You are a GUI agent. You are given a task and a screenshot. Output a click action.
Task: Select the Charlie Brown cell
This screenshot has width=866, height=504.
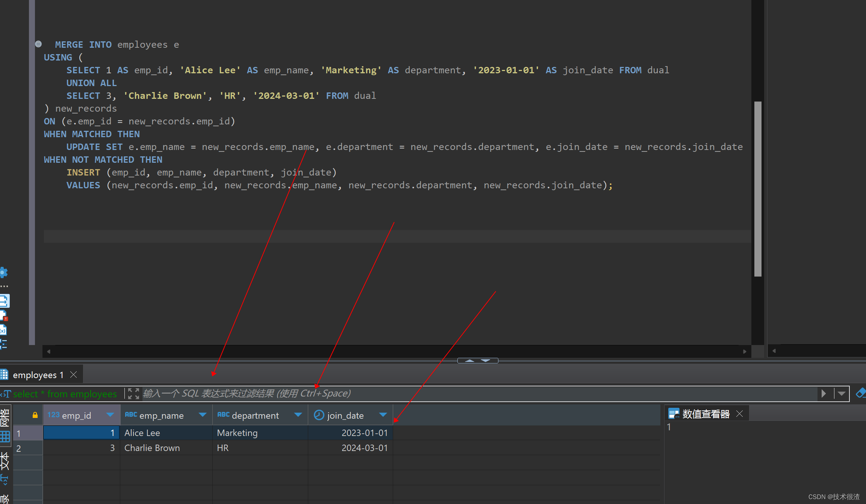[166, 448]
